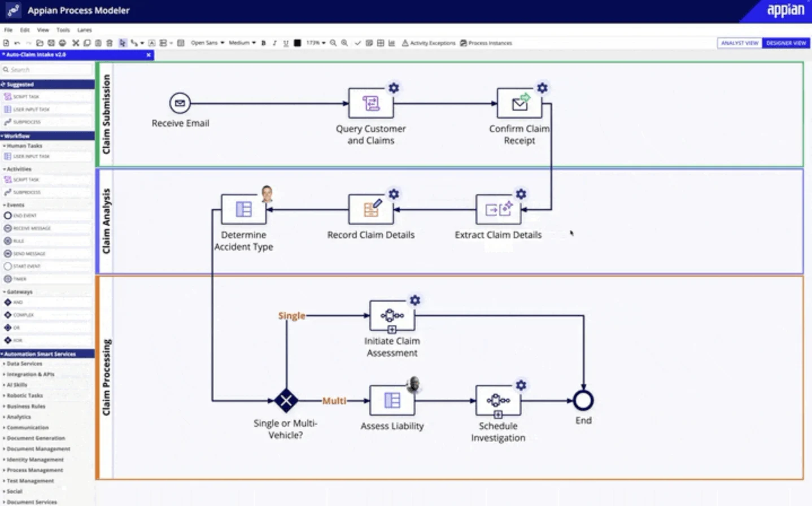This screenshot has width=812, height=506.
Task: Open the Lanes menu
Action: click(85, 30)
